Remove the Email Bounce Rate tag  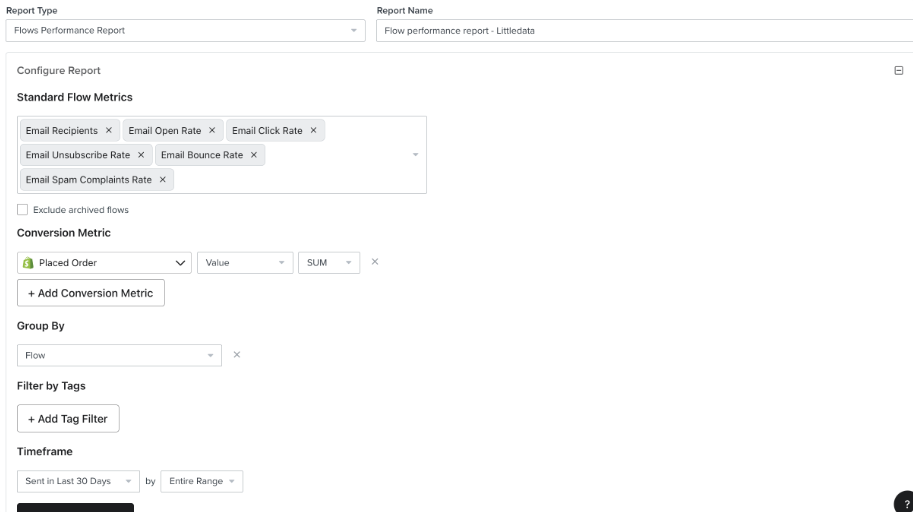(254, 155)
